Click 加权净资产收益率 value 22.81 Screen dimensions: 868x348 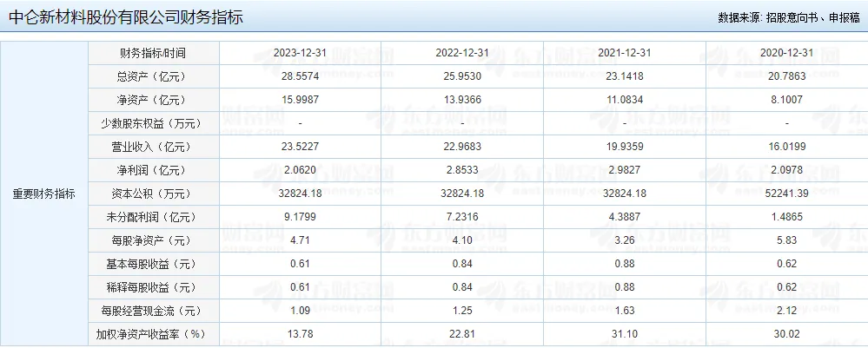462,334
